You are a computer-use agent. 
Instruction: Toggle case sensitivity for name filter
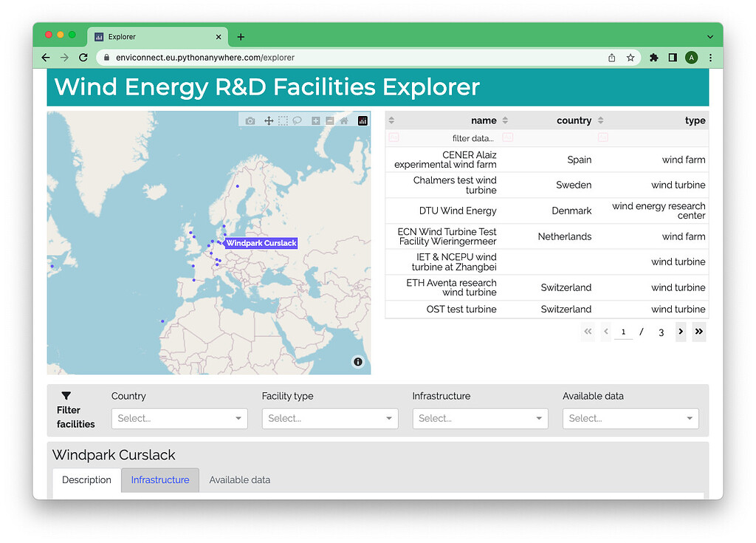tap(506, 137)
